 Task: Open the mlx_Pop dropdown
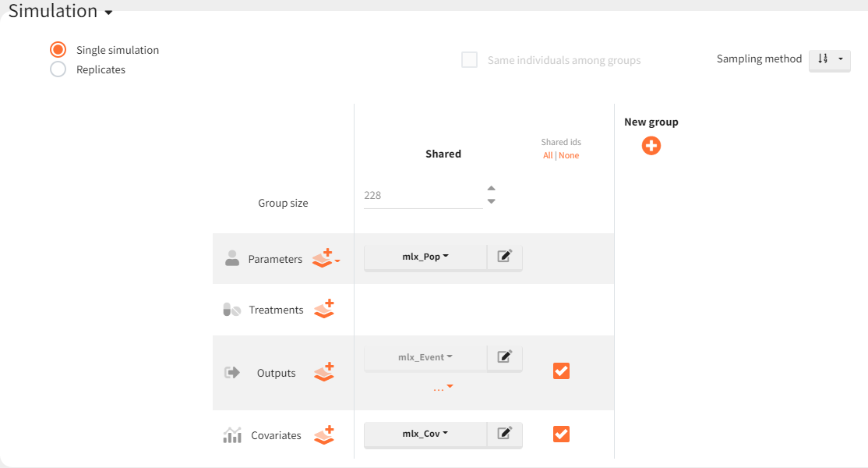(x=425, y=257)
